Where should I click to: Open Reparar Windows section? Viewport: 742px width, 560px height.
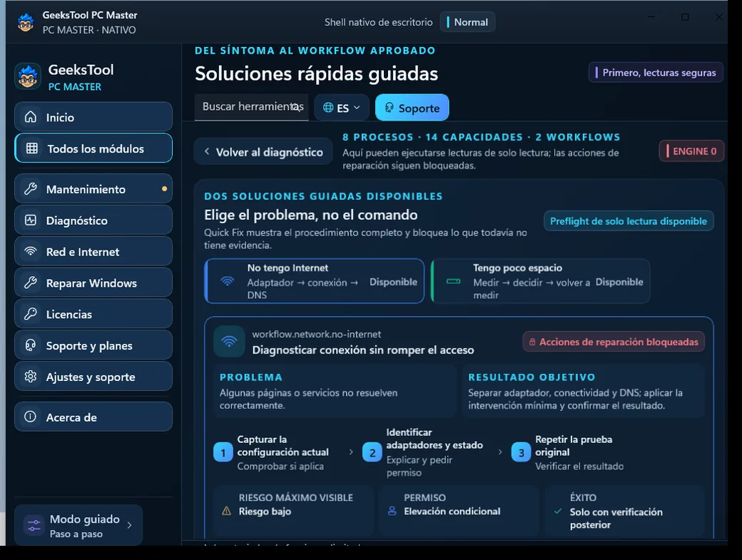pos(93,282)
